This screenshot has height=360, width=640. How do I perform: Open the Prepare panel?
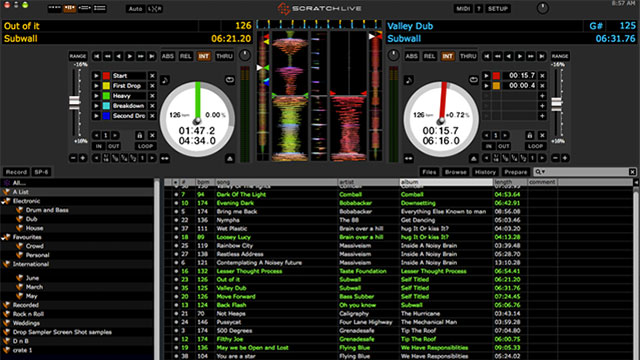click(x=516, y=172)
